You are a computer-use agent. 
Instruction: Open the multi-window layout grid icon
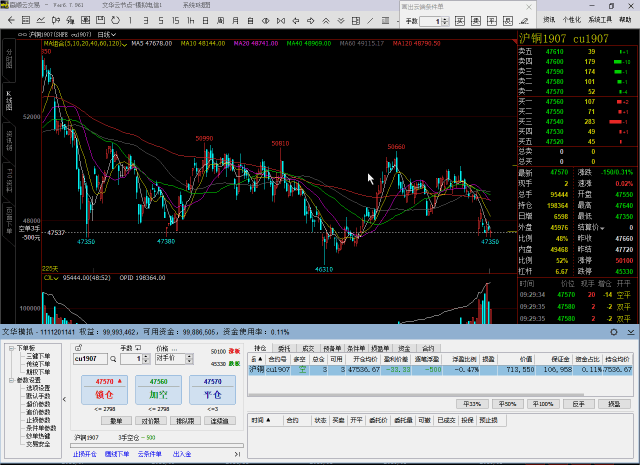356,20
